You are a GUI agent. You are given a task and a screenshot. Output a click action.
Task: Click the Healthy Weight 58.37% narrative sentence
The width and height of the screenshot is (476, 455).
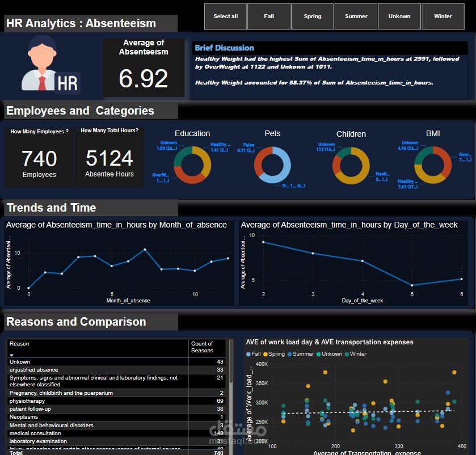click(x=314, y=83)
